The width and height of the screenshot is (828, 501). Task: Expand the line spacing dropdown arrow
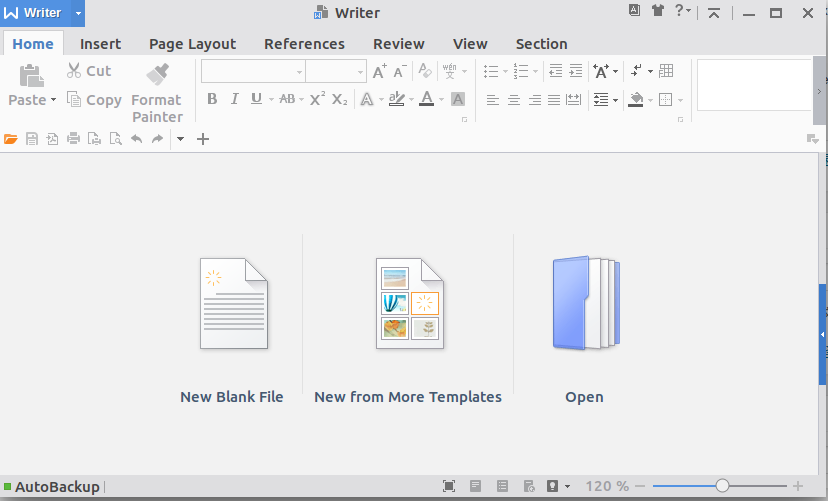coord(616,100)
